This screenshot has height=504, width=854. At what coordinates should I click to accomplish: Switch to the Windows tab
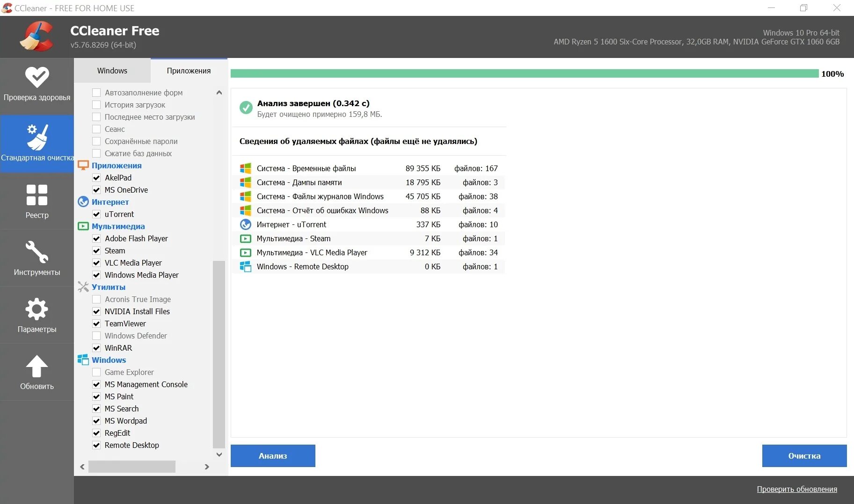[112, 71]
